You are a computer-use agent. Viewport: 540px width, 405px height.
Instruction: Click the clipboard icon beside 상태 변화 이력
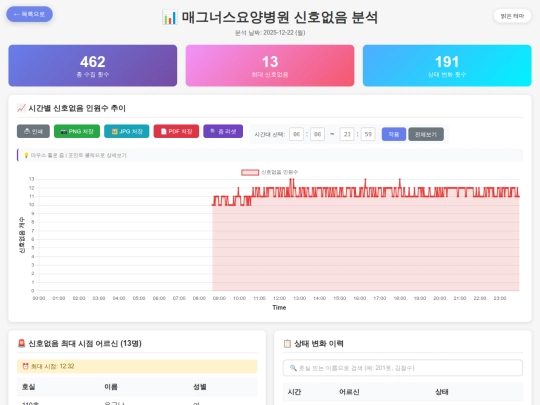point(287,343)
